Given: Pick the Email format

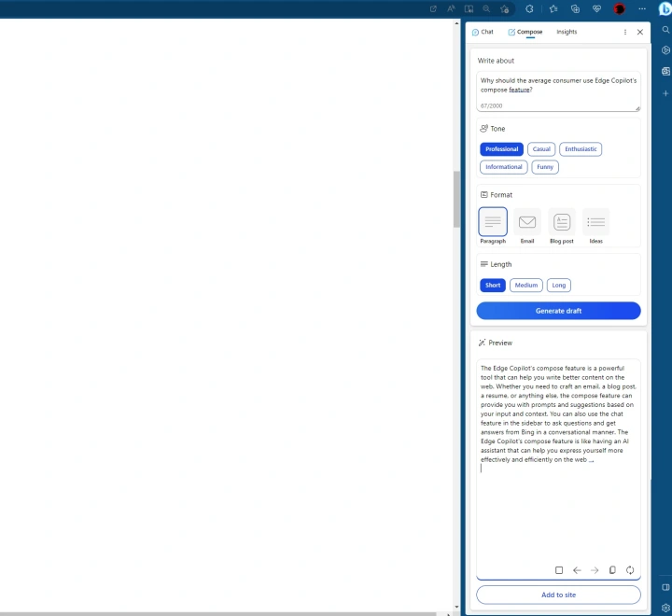Looking at the screenshot, I should [x=527, y=223].
